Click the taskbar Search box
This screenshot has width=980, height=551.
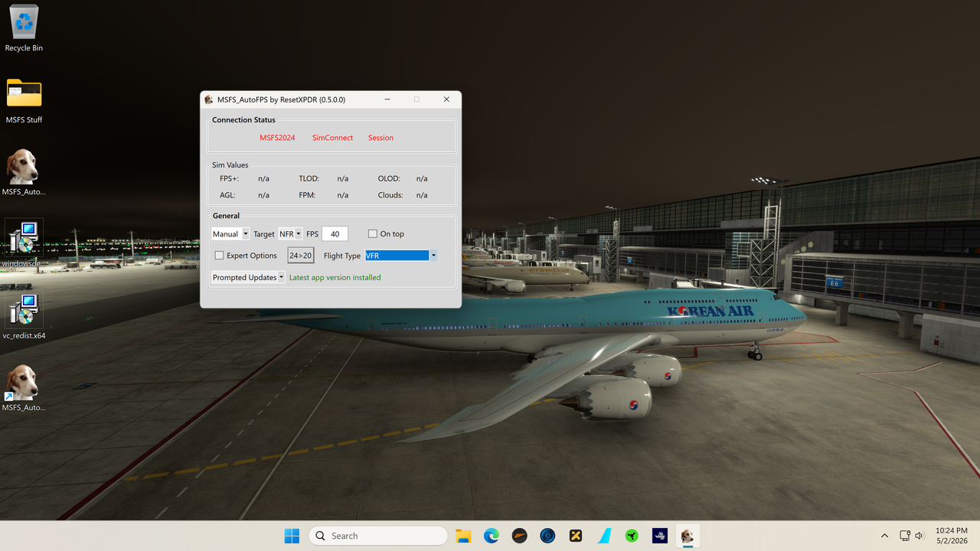(378, 536)
